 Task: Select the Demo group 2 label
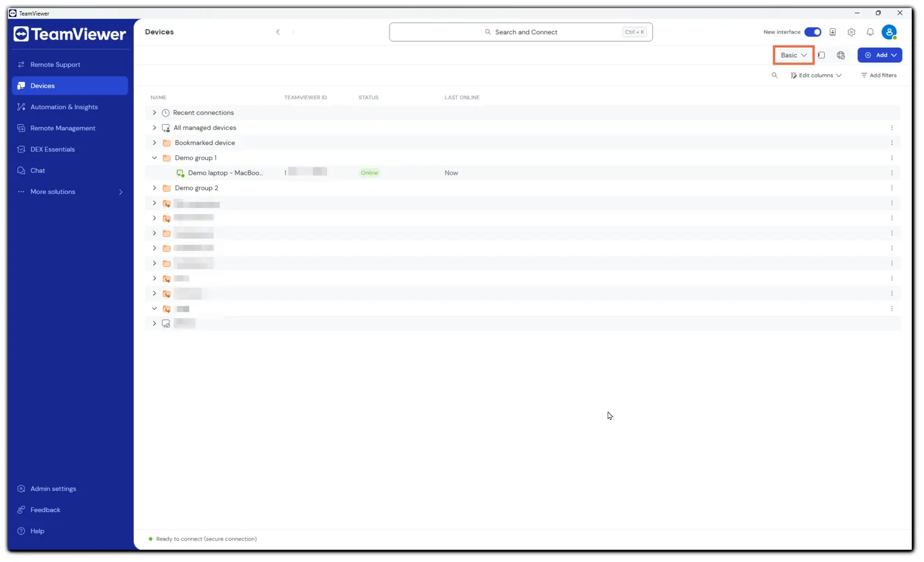click(196, 188)
